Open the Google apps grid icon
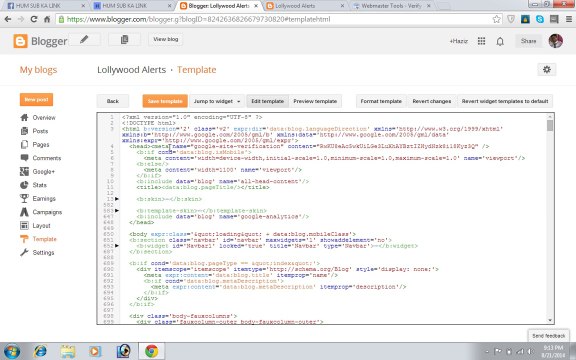Screen dimensions: 576x360 pos(481,41)
